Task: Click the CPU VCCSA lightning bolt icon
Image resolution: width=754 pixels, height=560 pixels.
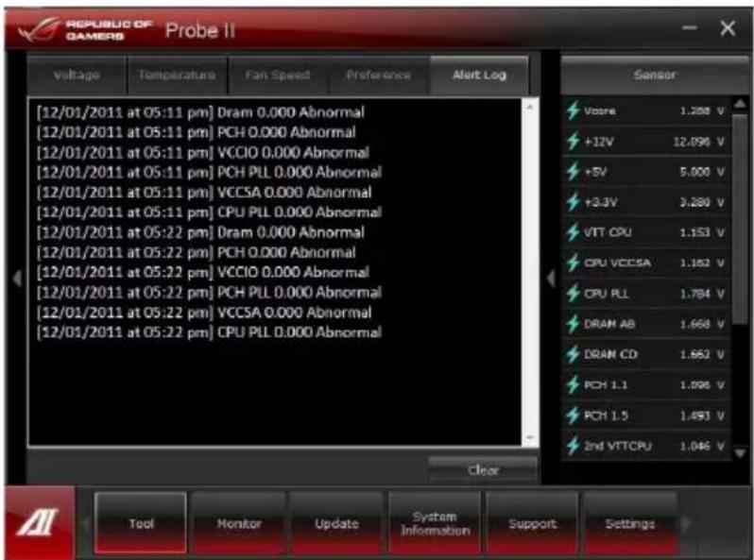Action: (x=573, y=263)
